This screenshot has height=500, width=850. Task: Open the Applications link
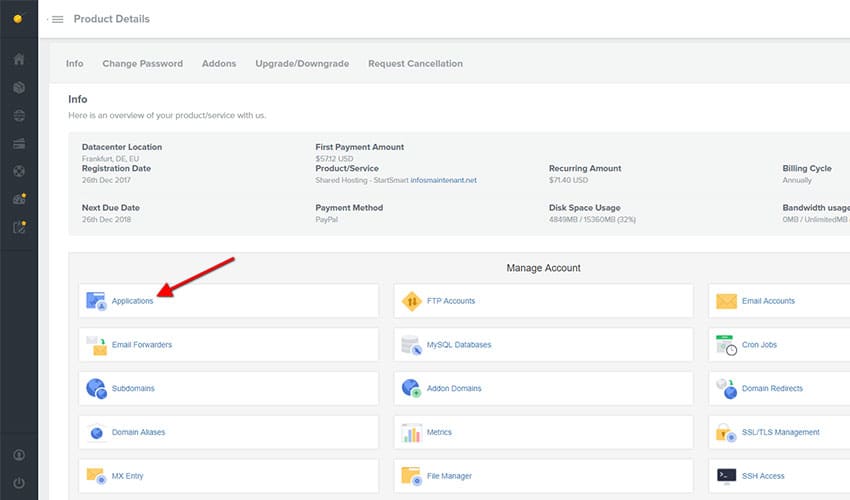click(133, 301)
